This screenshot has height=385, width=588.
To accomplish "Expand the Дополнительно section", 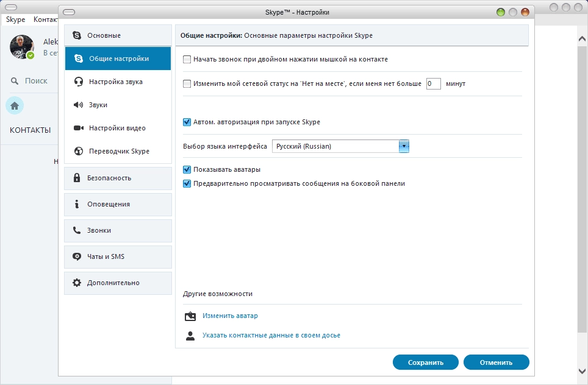I will [118, 283].
